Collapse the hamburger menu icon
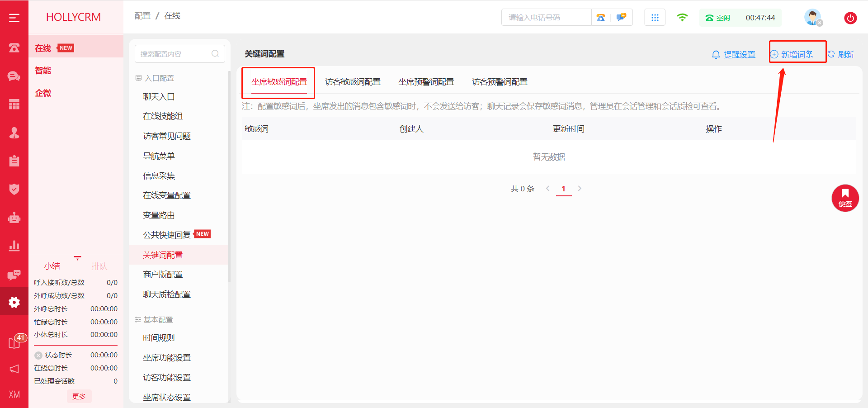This screenshot has width=868, height=408. click(14, 18)
